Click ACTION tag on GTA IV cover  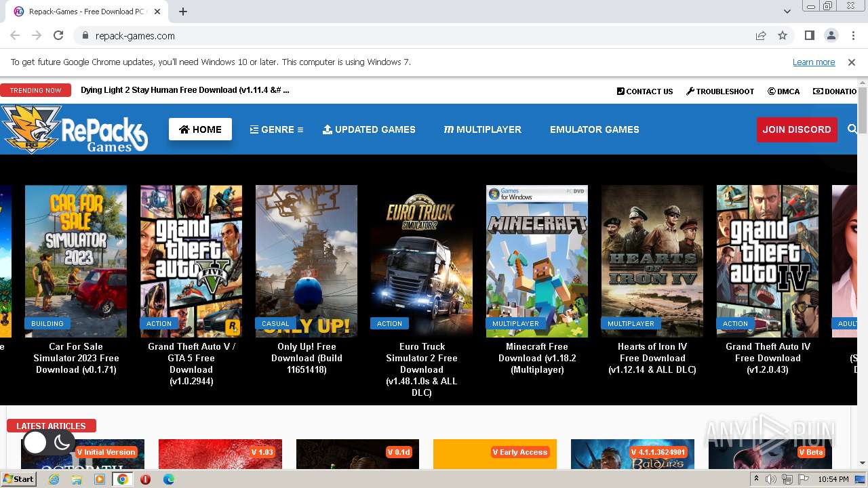(x=736, y=323)
